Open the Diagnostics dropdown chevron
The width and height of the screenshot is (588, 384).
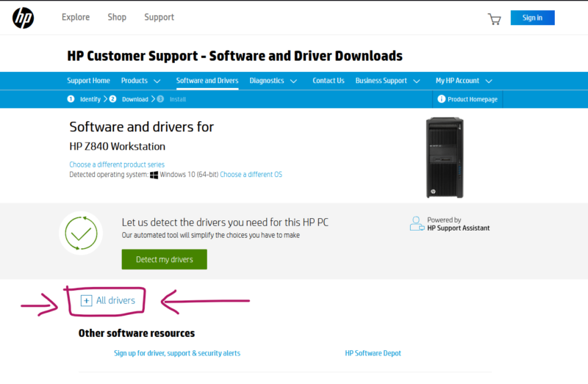tap(293, 81)
